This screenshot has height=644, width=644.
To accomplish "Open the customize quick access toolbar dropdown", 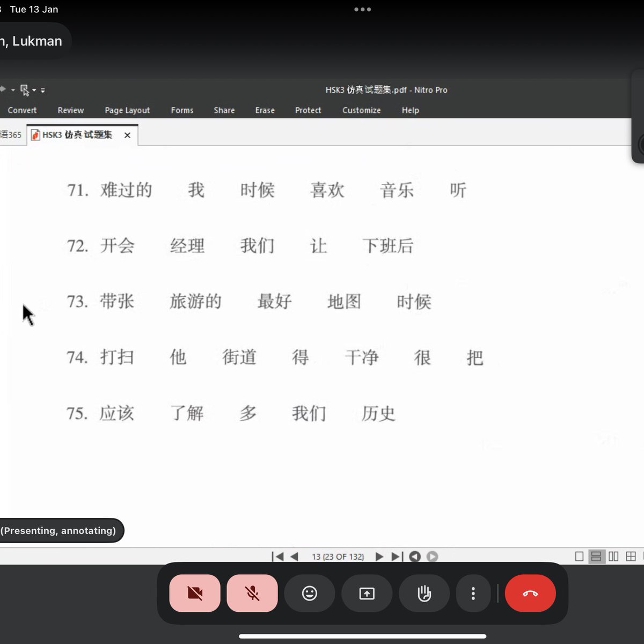I will (x=43, y=90).
